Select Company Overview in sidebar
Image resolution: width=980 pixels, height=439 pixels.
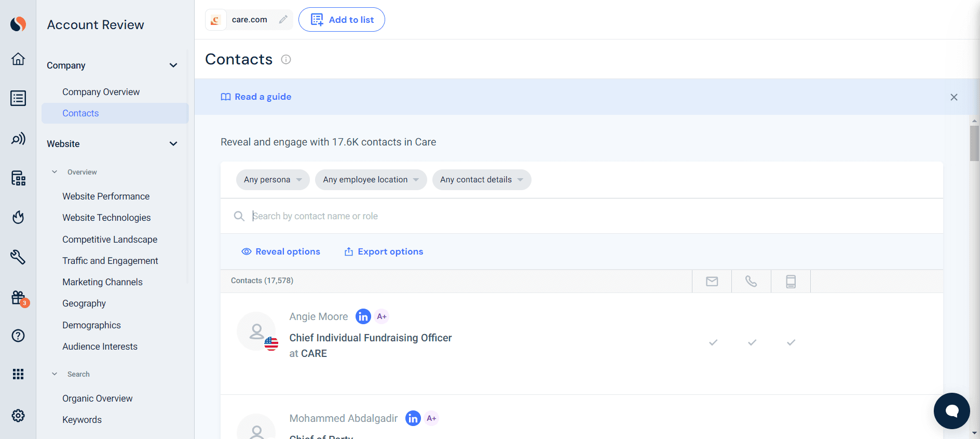point(101,92)
